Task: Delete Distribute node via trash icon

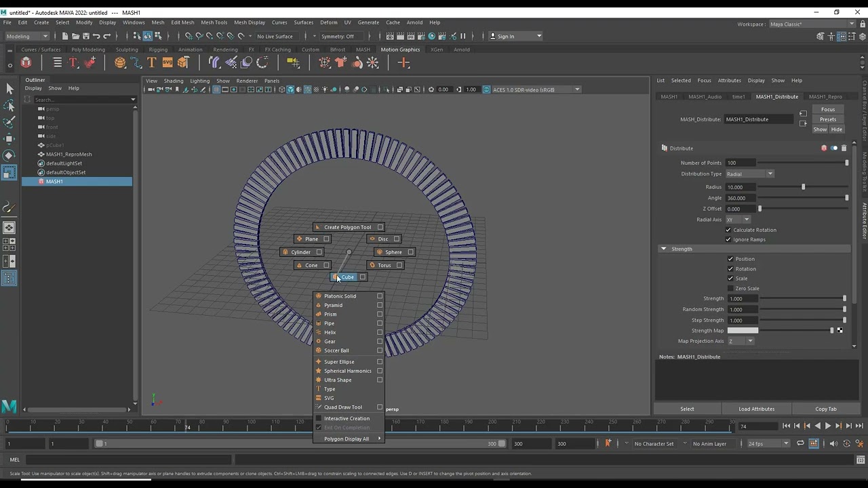Action: pyautogui.click(x=844, y=148)
